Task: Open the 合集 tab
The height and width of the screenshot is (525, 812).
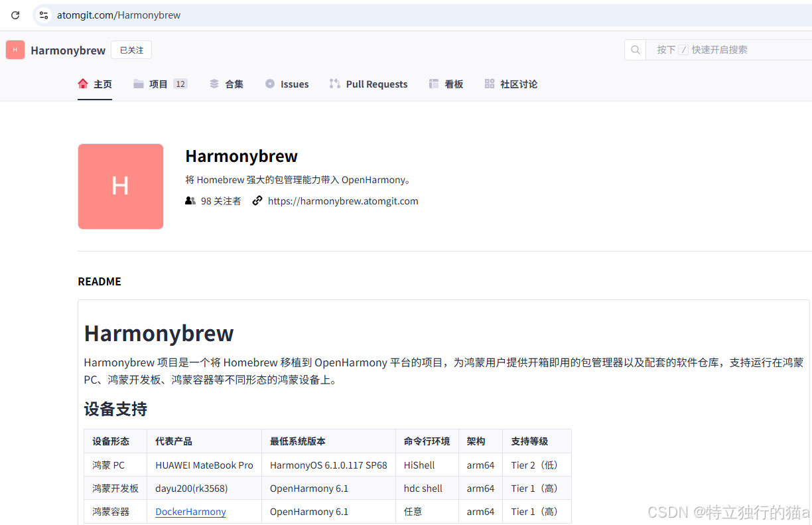Action: pos(226,84)
